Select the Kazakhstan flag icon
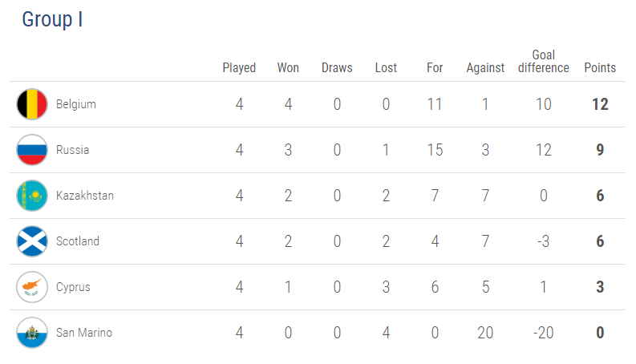Viewport: 636px width, 364px height. point(32,196)
